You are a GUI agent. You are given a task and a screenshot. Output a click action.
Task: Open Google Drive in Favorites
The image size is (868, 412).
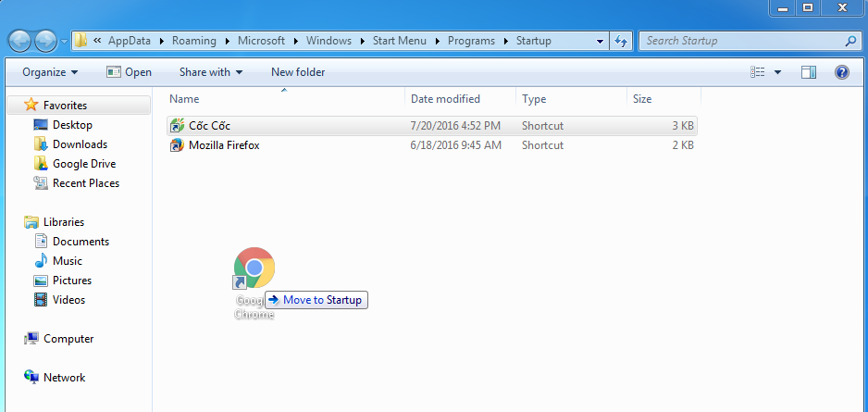tap(83, 164)
